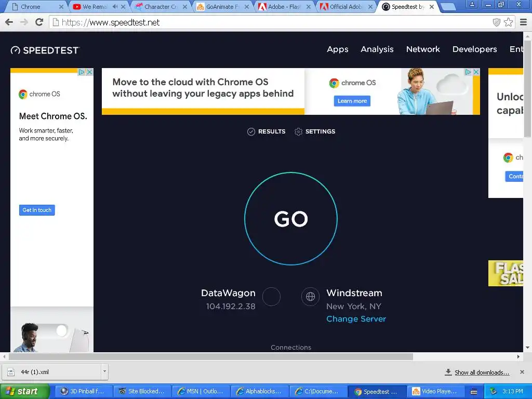
Task: Open the Developers menu item
Action: (x=475, y=49)
